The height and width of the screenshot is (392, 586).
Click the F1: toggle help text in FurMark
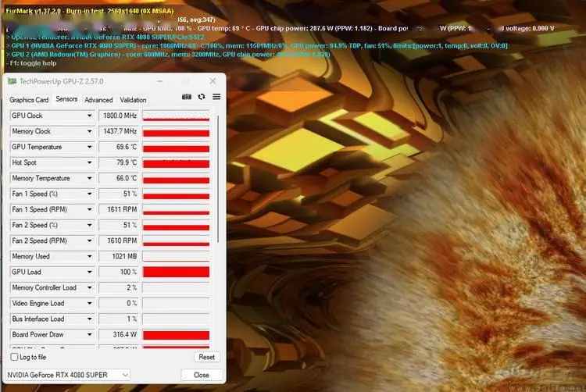click(33, 63)
